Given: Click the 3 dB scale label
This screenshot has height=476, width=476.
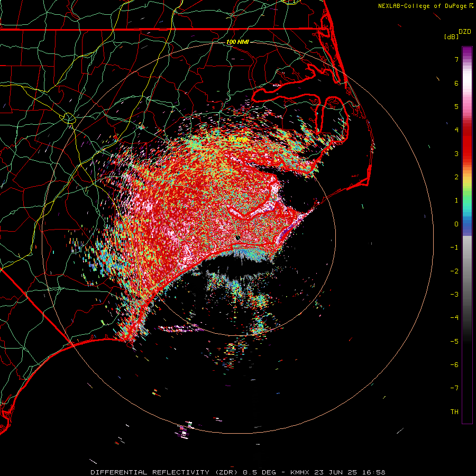Looking at the screenshot, I should (456, 153).
